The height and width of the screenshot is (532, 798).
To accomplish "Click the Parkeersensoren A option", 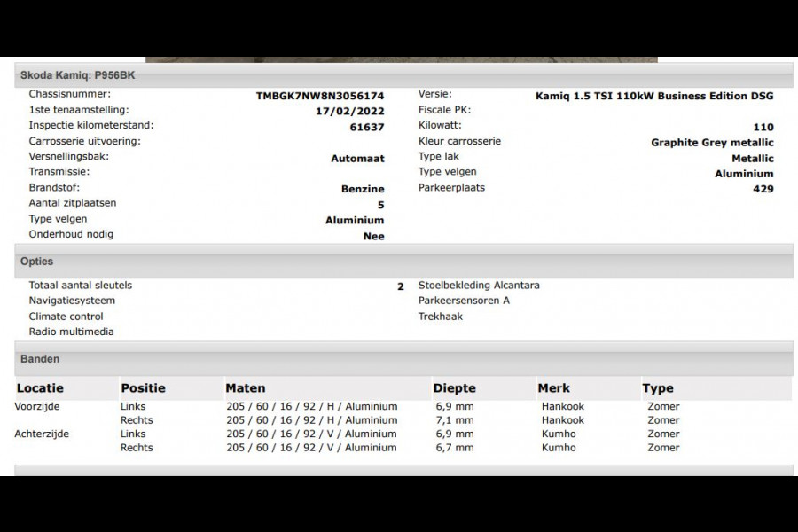I will click(464, 301).
